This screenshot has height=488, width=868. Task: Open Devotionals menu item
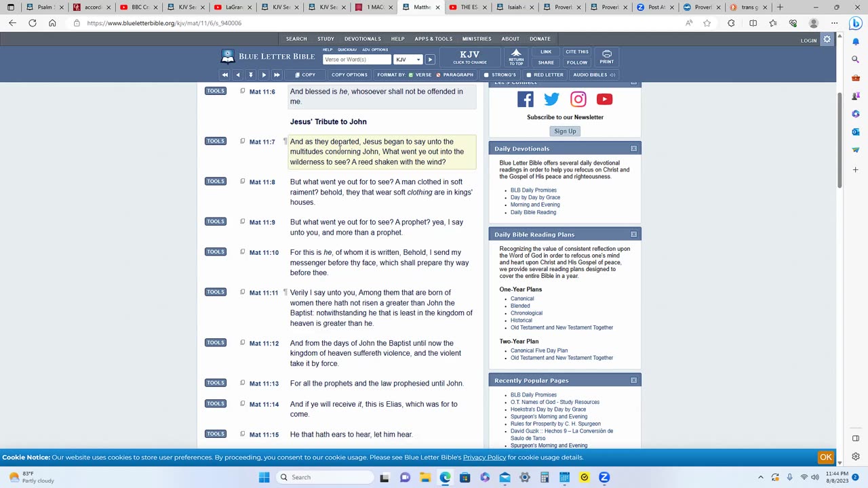362,39
